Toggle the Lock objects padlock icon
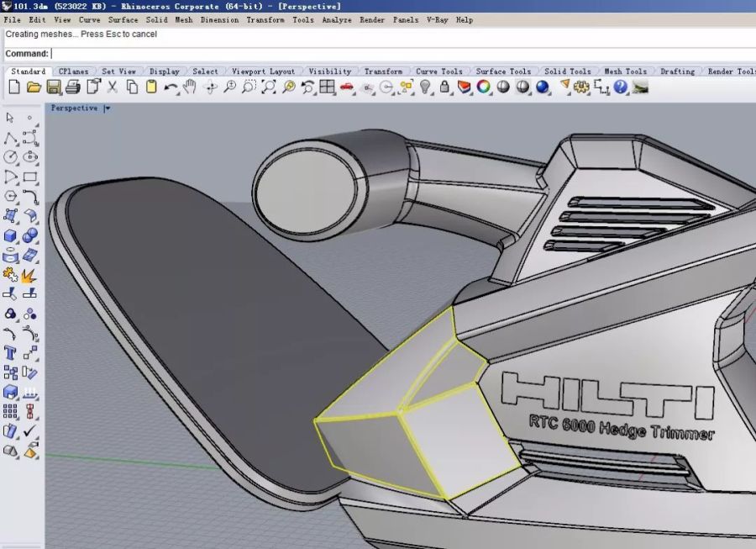This screenshot has height=549, width=756. coord(444,87)
